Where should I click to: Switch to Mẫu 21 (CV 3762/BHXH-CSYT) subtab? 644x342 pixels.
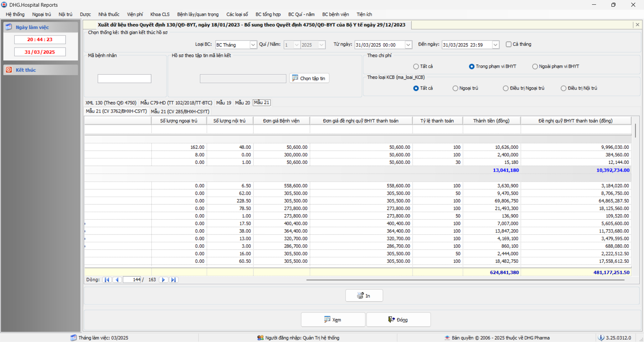(116, 111)
